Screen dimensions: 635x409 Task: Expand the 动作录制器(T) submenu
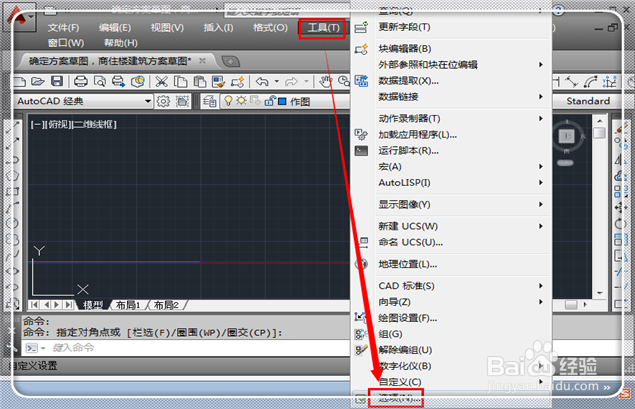(x=540, y=118)
